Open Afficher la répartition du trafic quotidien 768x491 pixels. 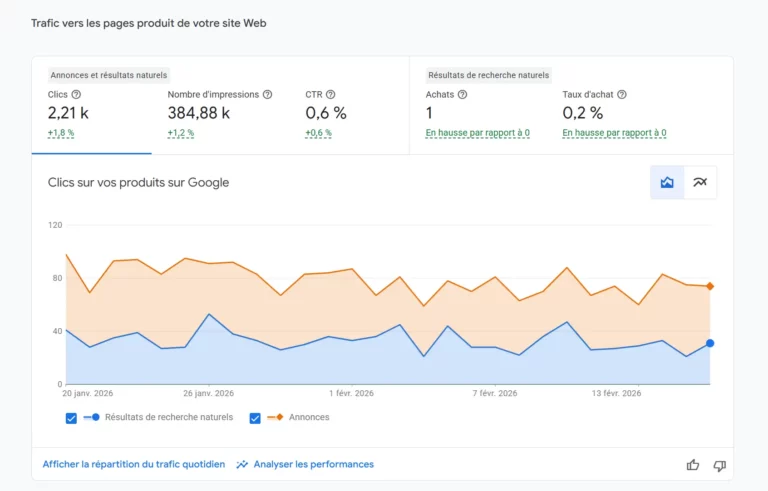[x=134, y=464]
